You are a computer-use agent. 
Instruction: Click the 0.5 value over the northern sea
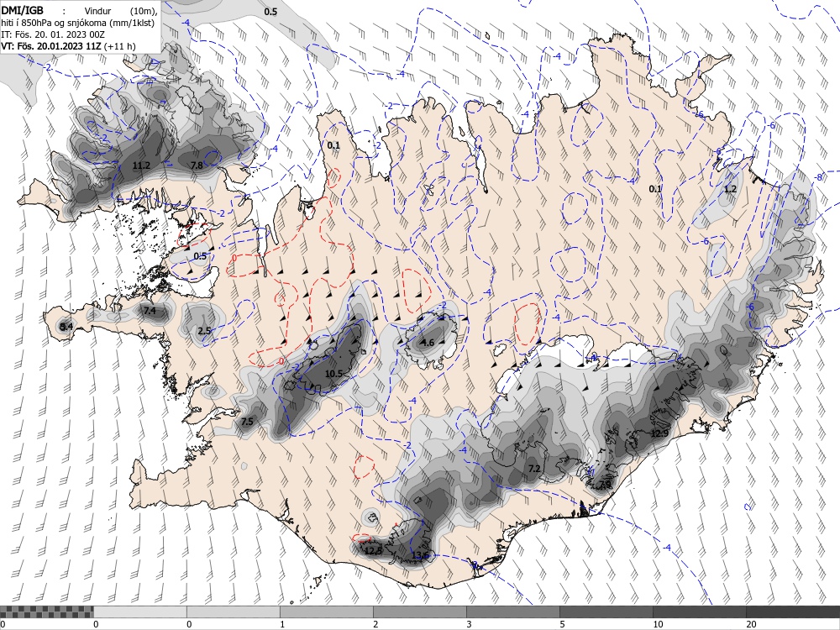(270, 12)
